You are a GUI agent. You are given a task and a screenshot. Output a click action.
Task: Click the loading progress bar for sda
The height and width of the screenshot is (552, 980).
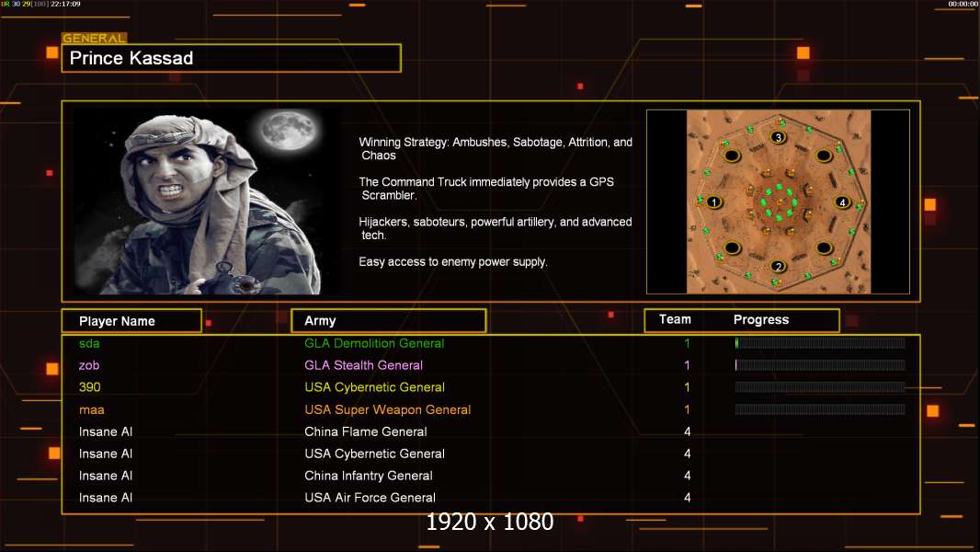pos(820,342)
